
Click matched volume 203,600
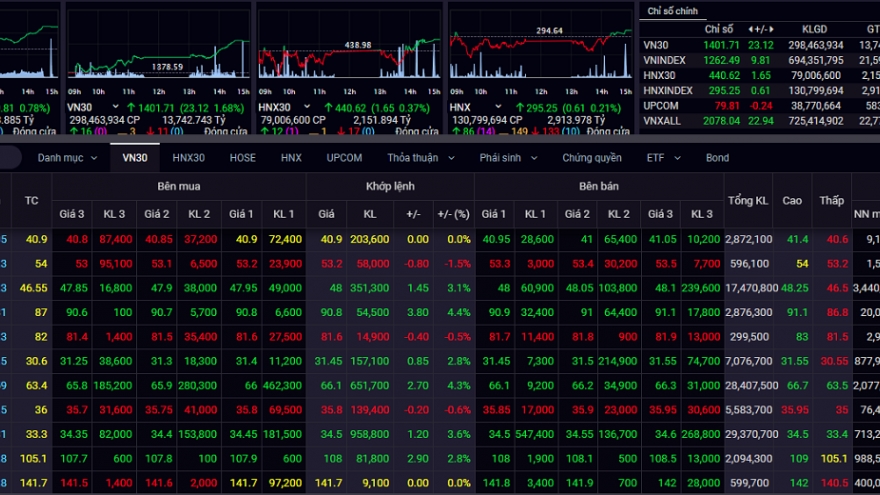[x=369, y=239]
